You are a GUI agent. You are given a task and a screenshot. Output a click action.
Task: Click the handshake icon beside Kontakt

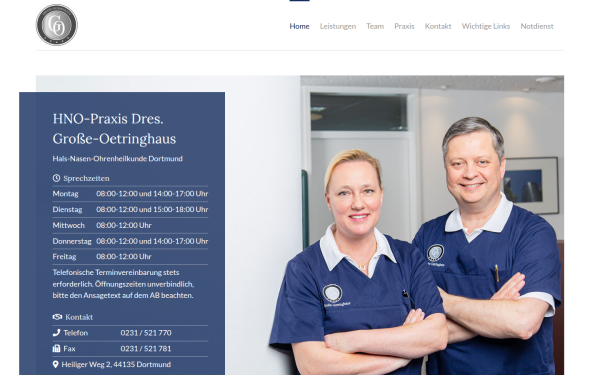click(57, 317)
